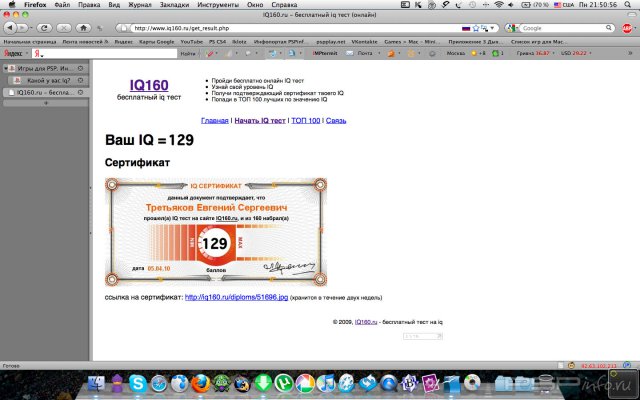The width and height of the screenshot is (640, 400).
Task: Open the 'ТОП 100' link
Action: click(x=305, y=120)
